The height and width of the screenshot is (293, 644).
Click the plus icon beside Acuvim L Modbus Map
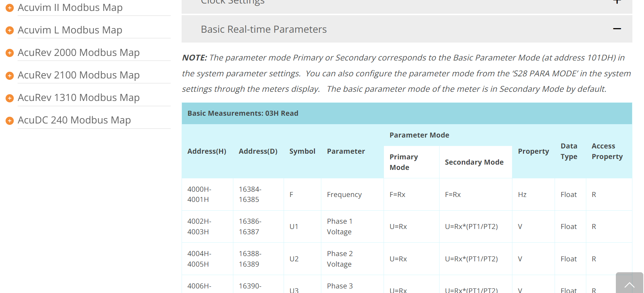[10, 30]
